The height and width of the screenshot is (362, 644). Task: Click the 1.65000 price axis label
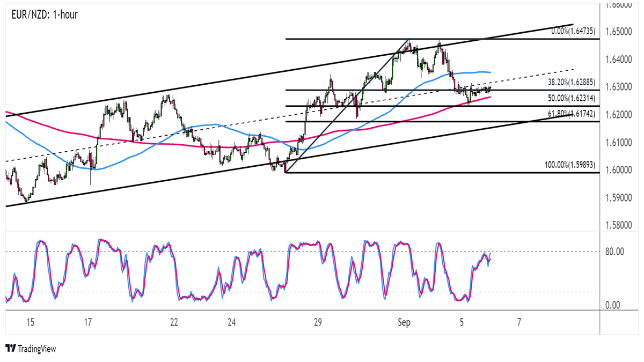618,32
